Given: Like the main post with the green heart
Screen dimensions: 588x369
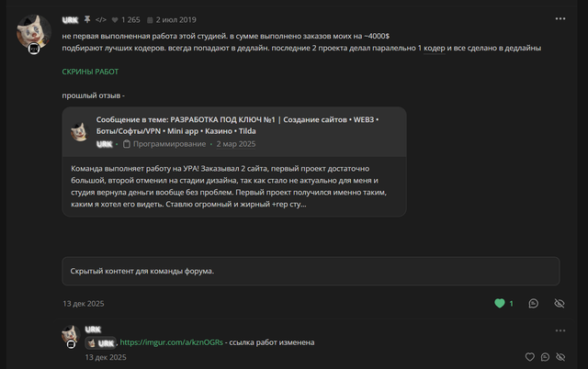Looking at the screenshot, I should click(500, 304).
